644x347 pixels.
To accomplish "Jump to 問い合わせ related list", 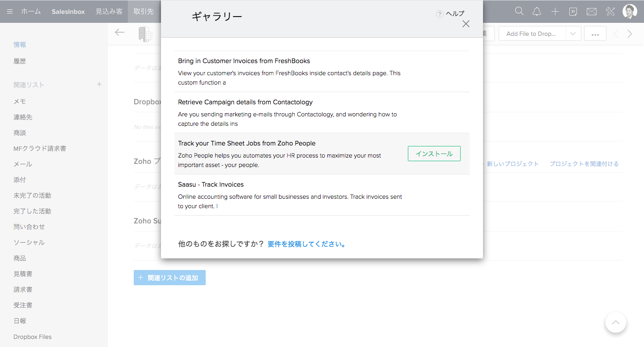I will [x=29, y=227].
